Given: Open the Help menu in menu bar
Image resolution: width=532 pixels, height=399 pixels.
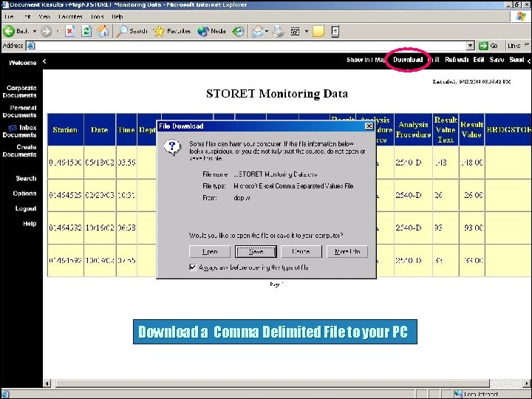Looking at the screenshot, I should (x=117, y=16).
